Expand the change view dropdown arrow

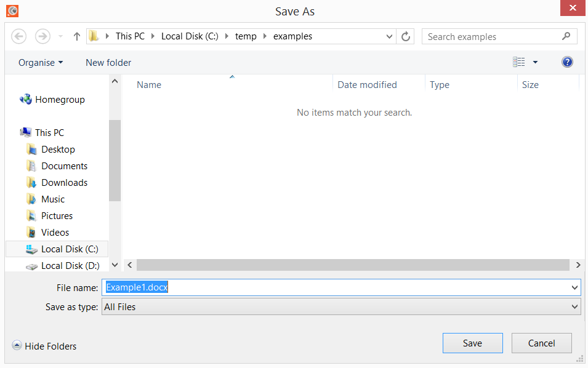pos(534,62)
